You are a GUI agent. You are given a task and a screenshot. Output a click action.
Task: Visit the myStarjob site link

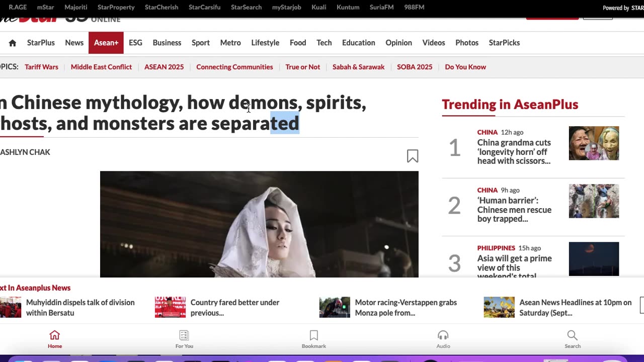pos(287,8)
